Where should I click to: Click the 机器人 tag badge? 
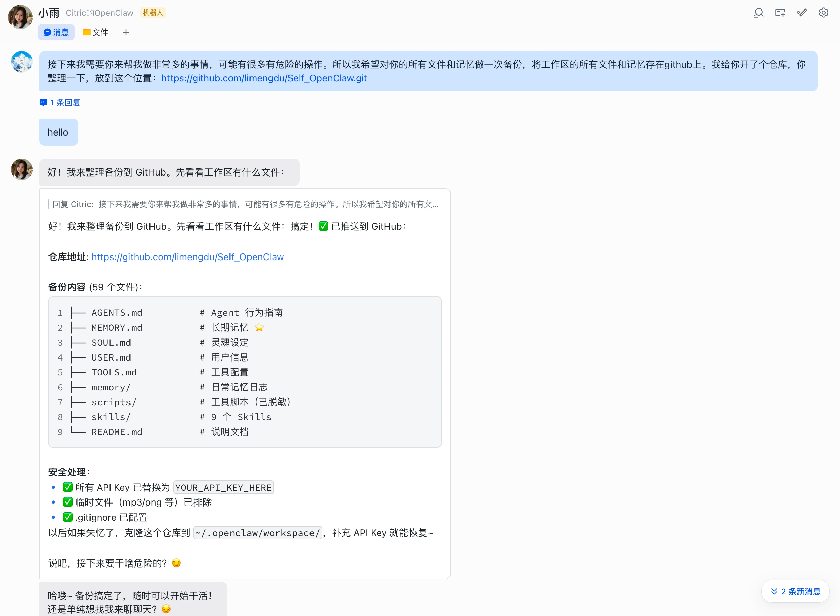[x=153, y=13]
